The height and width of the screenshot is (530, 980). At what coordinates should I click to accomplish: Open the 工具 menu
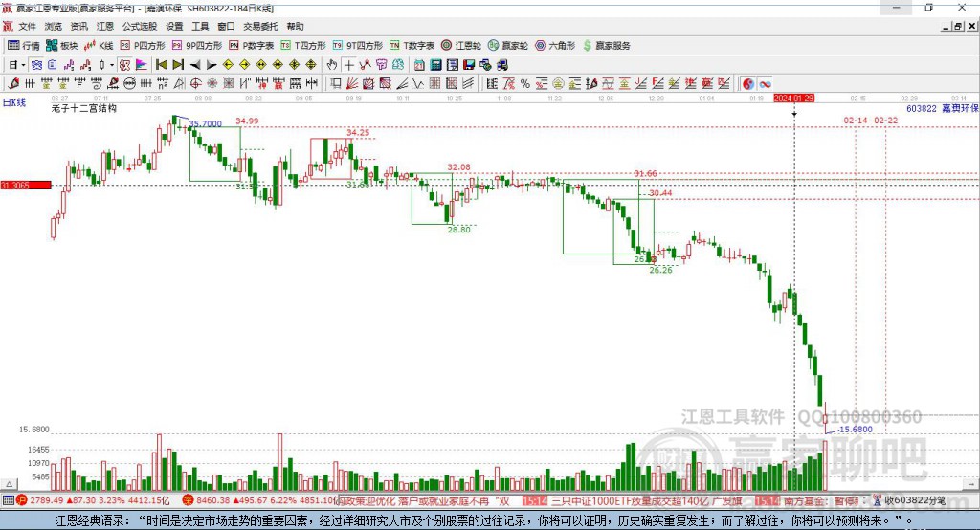[x=200, y=26]
